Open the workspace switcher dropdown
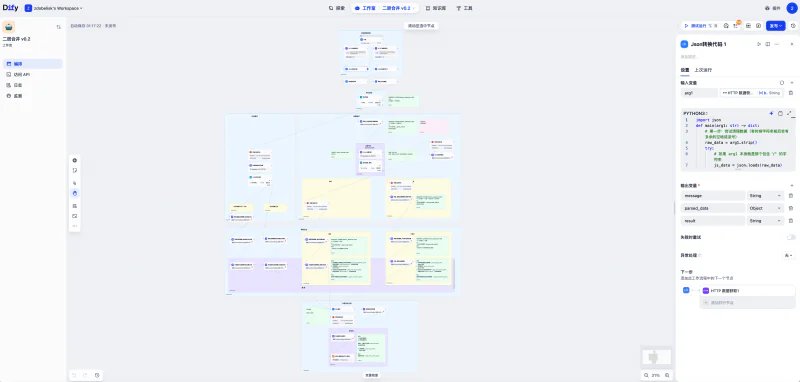Image resolution: width=800 pixels, height=382 pixels. tap(54, 8)
